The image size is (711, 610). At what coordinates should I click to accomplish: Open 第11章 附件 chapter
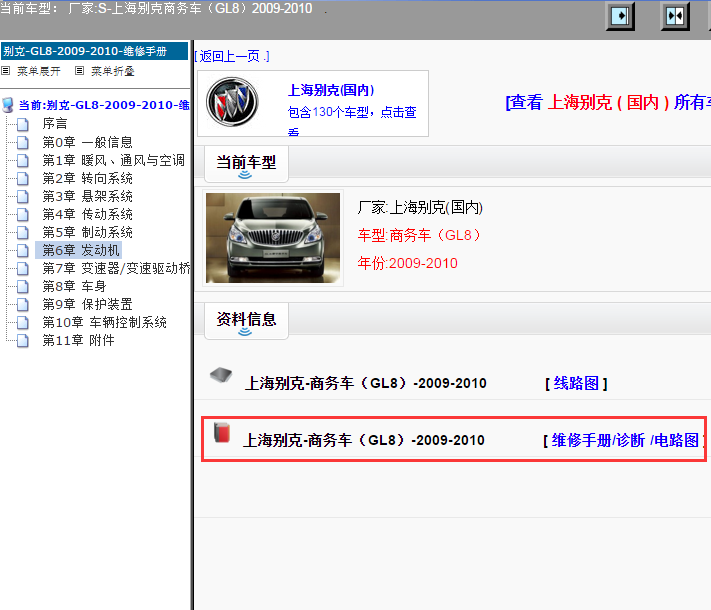pyautogui.click(x=78, y=340)
